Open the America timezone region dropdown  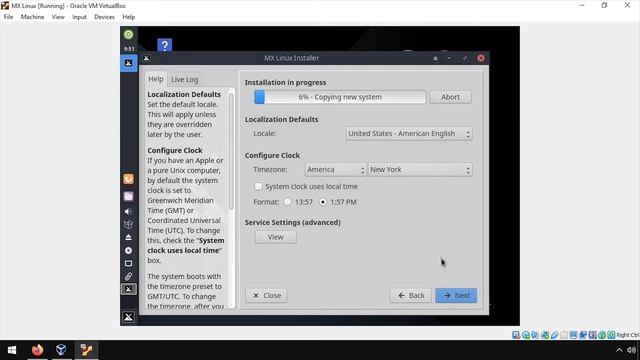335,169
